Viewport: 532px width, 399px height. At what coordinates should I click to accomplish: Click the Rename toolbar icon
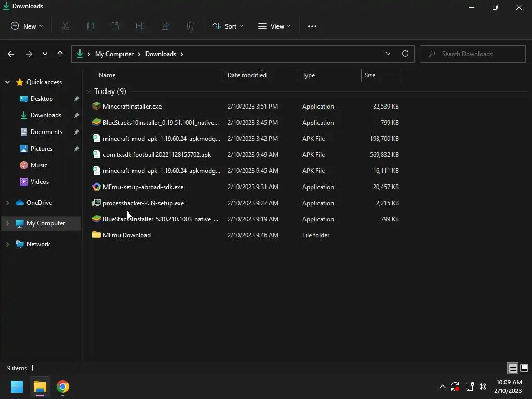(140, 26)
